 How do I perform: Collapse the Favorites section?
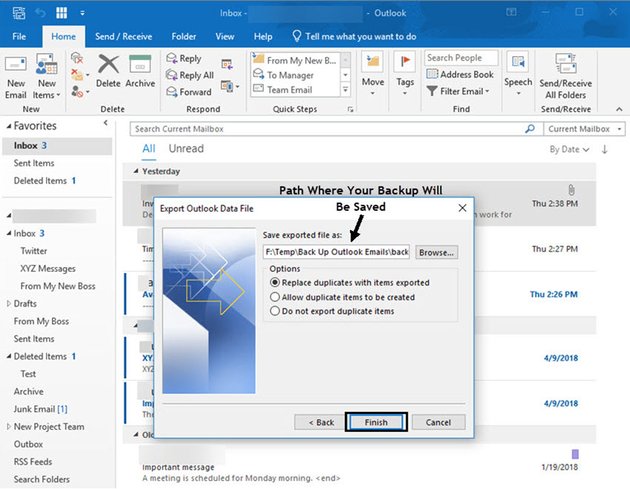(x=9, y=126)
